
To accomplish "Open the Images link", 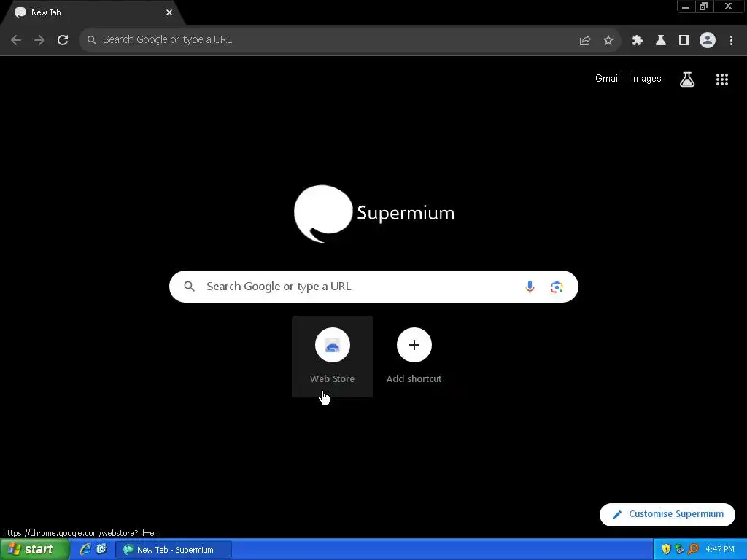I will pyautogui.click(x=646, y=79).
